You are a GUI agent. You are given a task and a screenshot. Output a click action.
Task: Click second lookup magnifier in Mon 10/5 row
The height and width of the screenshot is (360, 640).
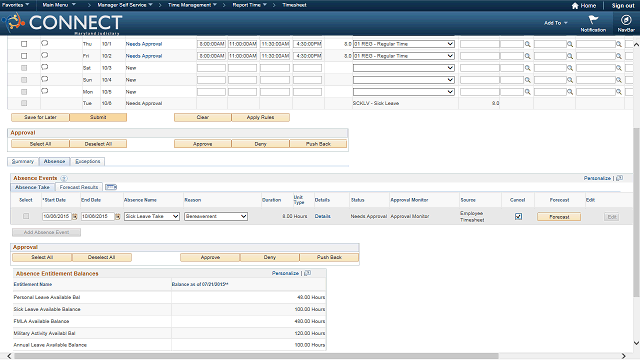[570, 92]
